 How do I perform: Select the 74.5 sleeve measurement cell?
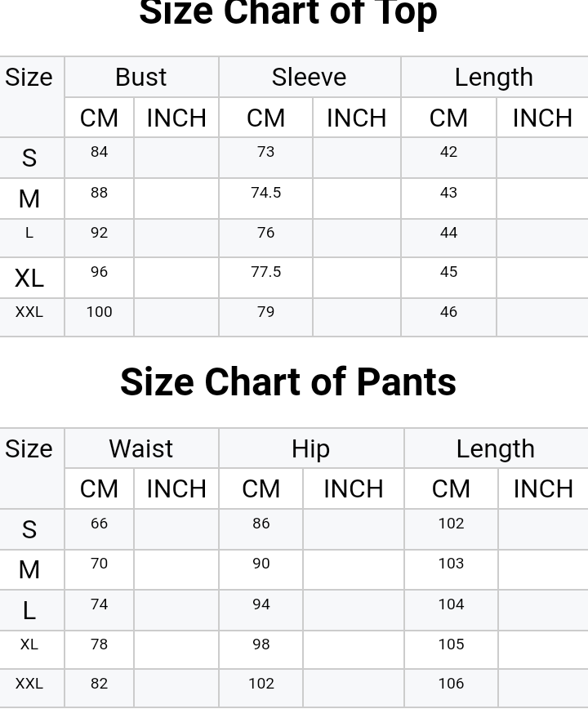click(x=265, y=193)
